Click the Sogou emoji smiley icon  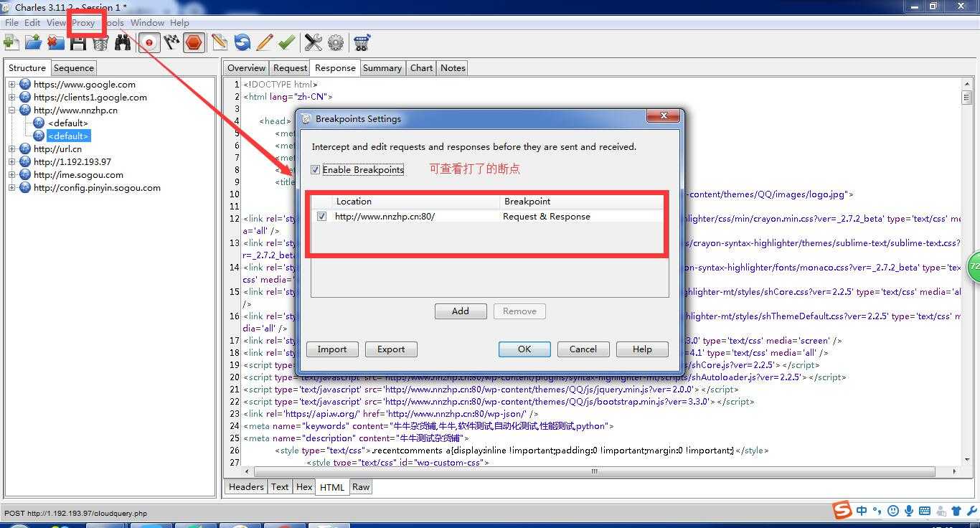[893, 511]
